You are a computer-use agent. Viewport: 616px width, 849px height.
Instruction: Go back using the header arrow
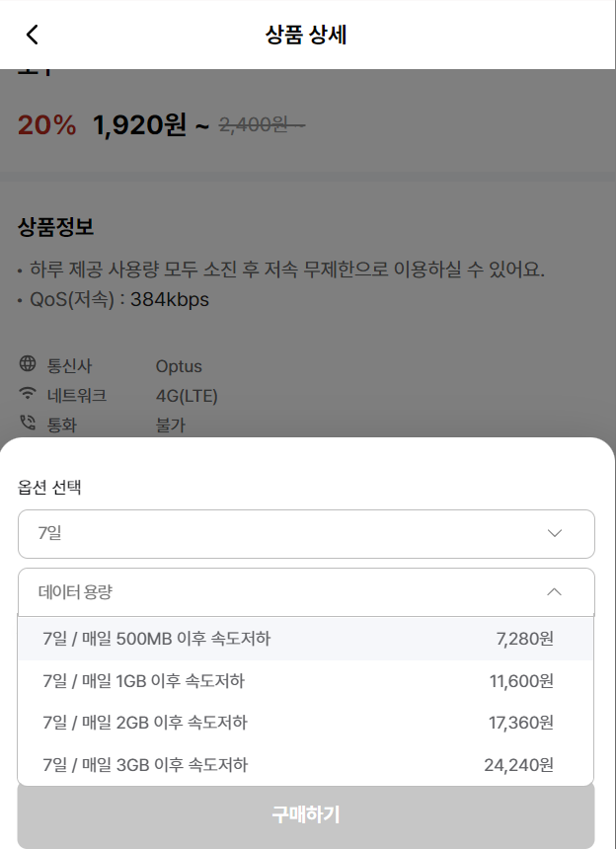33,35
